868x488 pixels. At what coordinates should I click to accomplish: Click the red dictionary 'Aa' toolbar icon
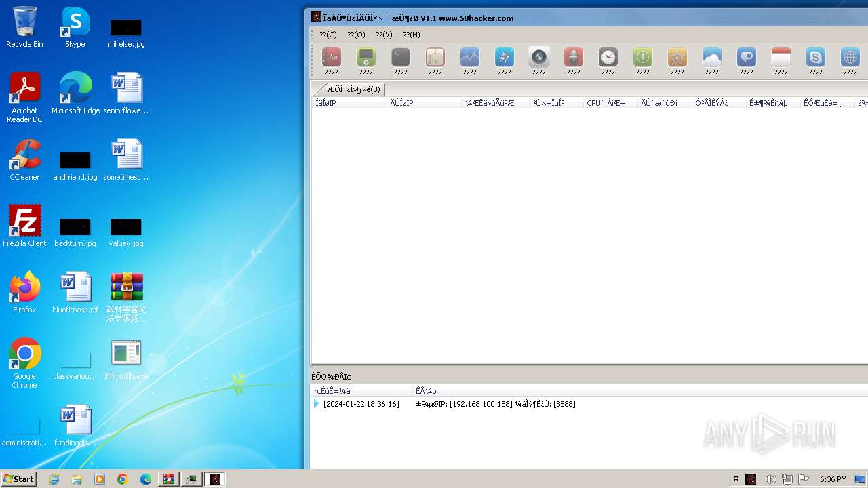(x=331, y=58)
